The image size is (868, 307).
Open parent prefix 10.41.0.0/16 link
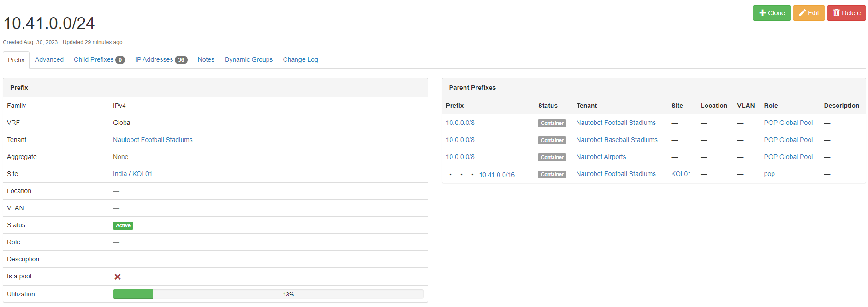[497, 175]
